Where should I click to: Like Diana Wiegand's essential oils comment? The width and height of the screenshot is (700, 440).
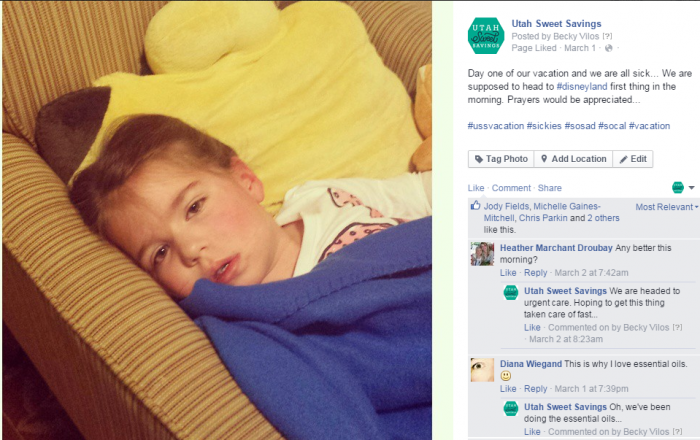[508, 389]
